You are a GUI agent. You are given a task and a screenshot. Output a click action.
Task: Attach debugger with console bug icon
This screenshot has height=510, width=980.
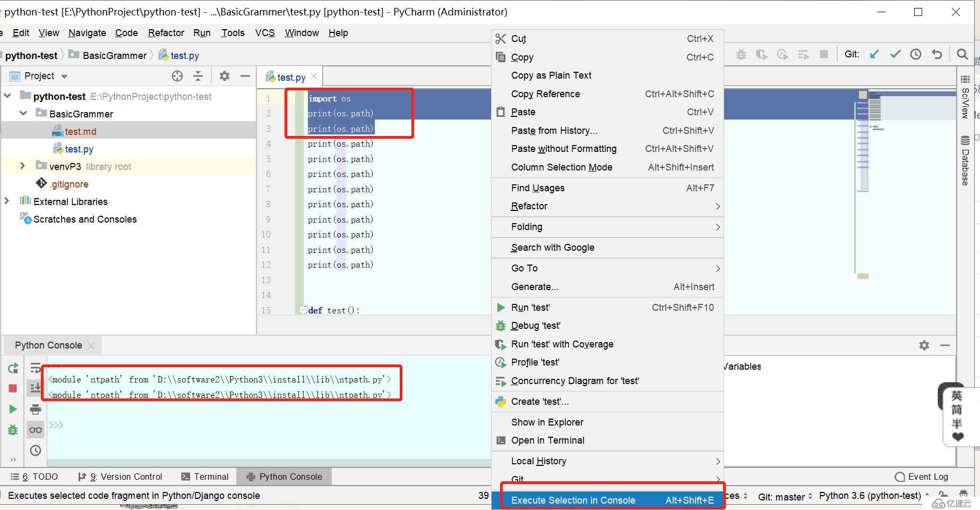pyautogui.click(x=13, y=430)
